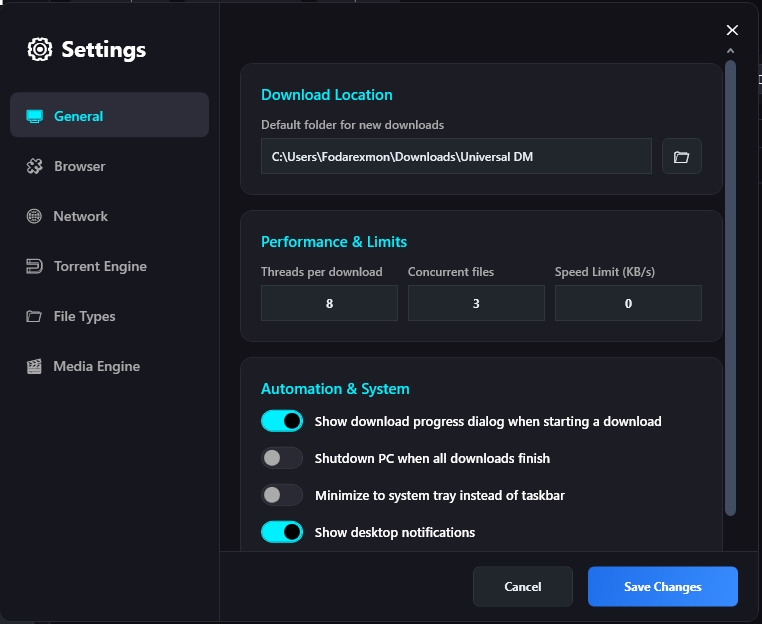The width and height of the screenshot is (762, 624).
Task: Click the Download Location heading
Action: pyautogui.click(x=327, y=95)
